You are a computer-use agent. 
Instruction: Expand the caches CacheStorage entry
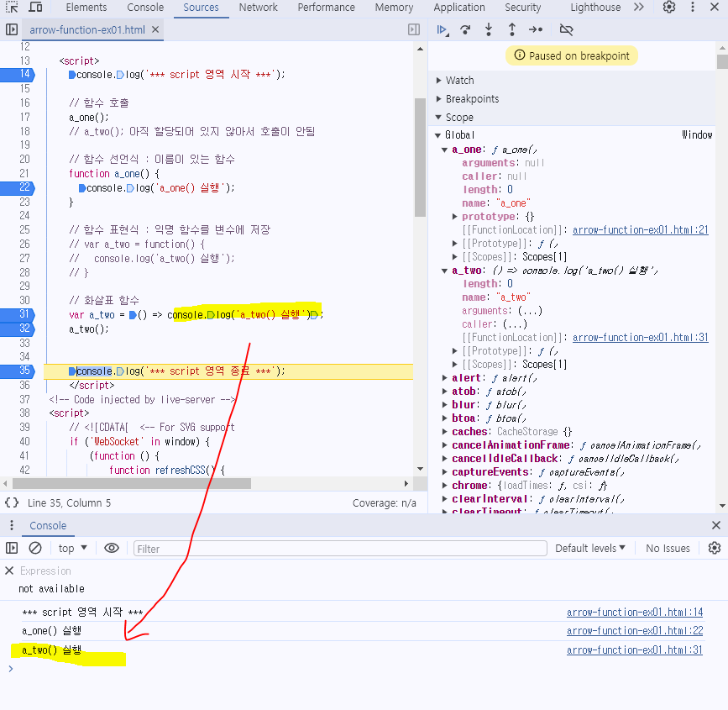[x=445, y=432]
